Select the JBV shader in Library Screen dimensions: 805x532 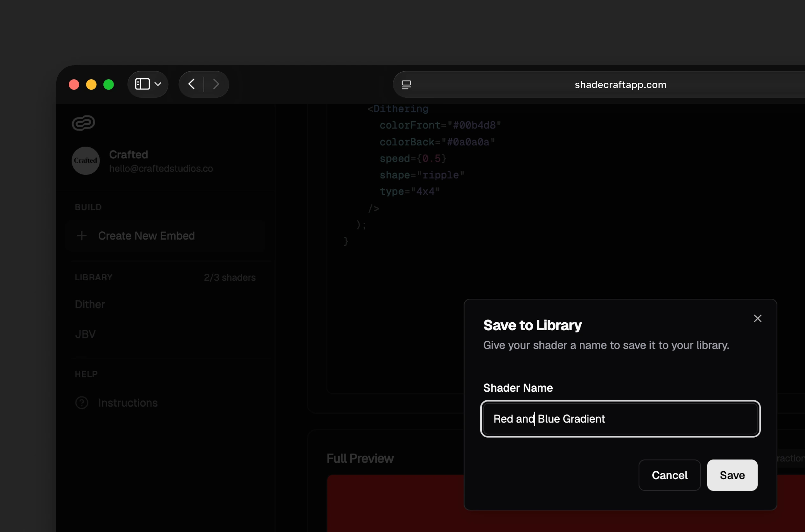click(x=86, y=334)
